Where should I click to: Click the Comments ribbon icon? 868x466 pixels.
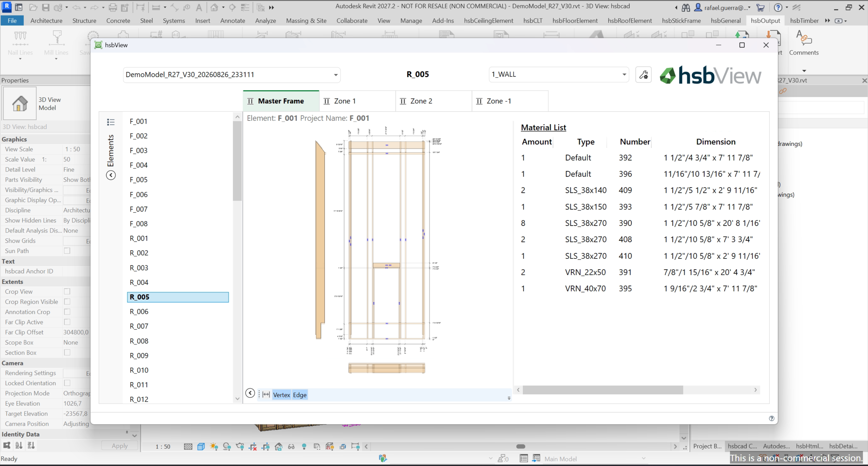tap(804, 43)
